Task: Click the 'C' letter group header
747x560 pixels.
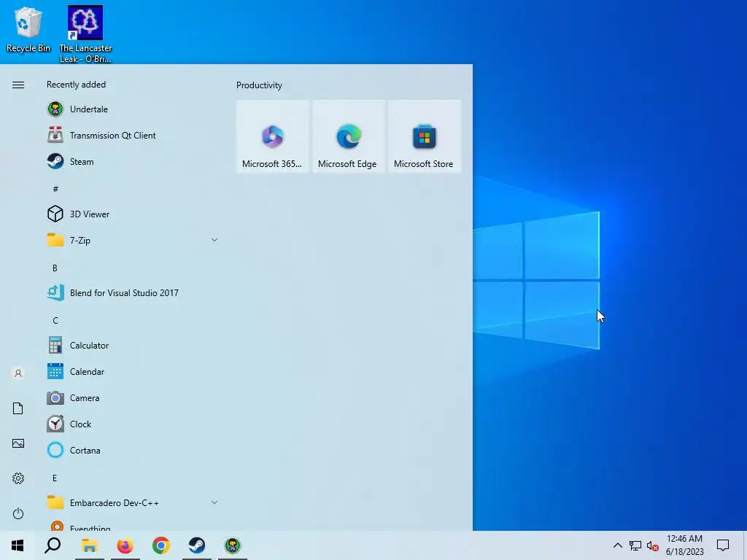Action: 55,321
